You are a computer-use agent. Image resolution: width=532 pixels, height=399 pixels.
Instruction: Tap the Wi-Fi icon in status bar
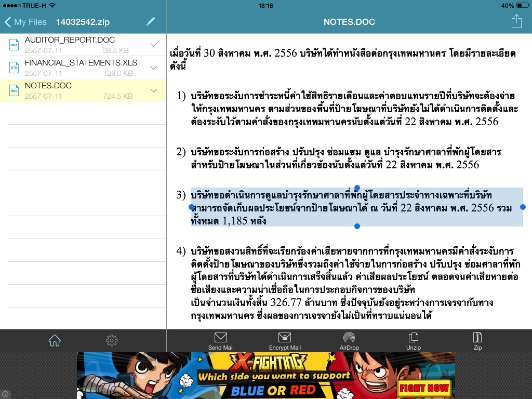coord(52,5)
